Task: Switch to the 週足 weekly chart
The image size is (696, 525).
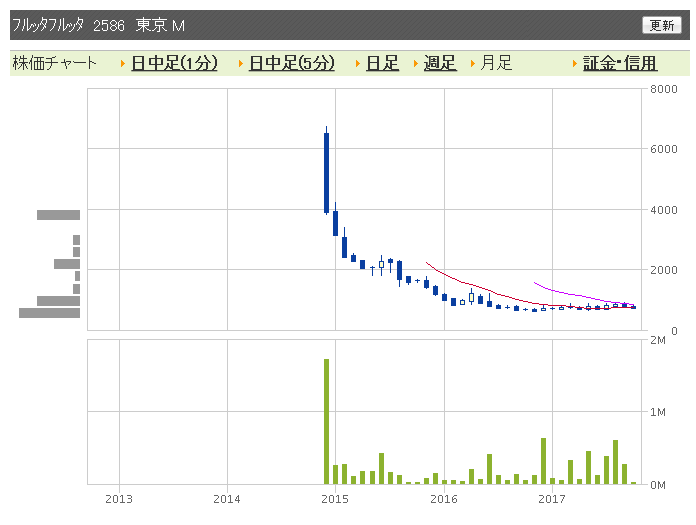Action: pos(440,63)
